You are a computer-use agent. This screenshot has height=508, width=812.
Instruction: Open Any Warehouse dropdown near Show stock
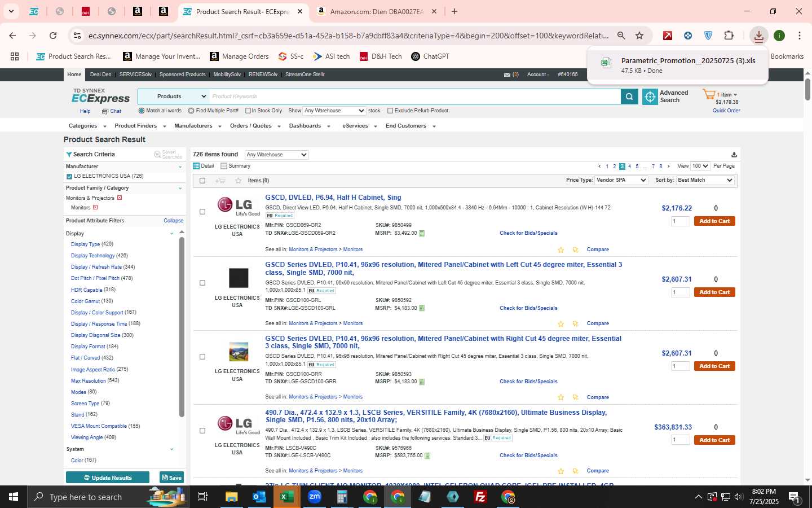334,111
